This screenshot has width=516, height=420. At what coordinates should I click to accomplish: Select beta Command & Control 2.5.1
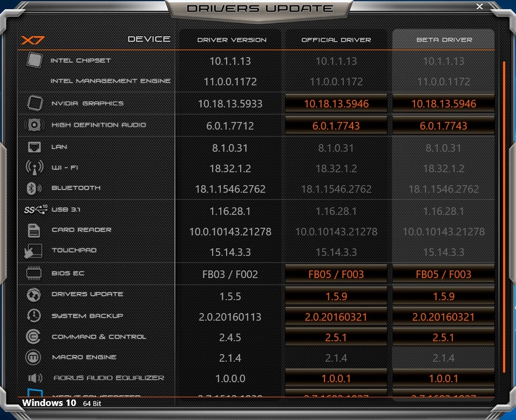pyautogui.click(x=444, y=337)
